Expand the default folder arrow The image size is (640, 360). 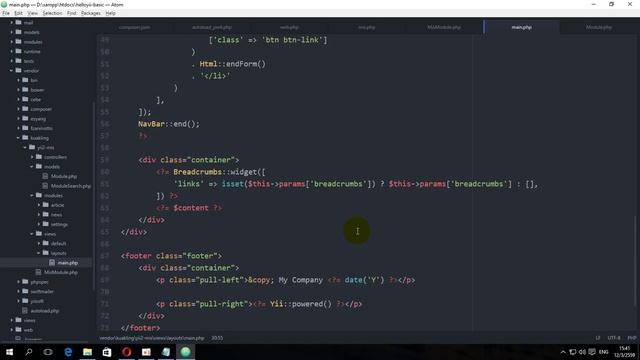(x=39, y=243)
